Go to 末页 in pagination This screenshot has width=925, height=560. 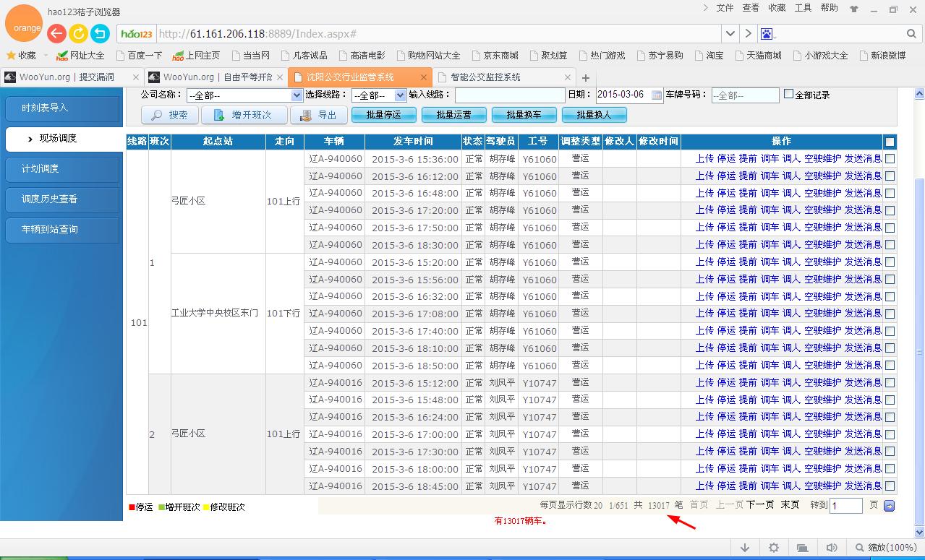790,505
